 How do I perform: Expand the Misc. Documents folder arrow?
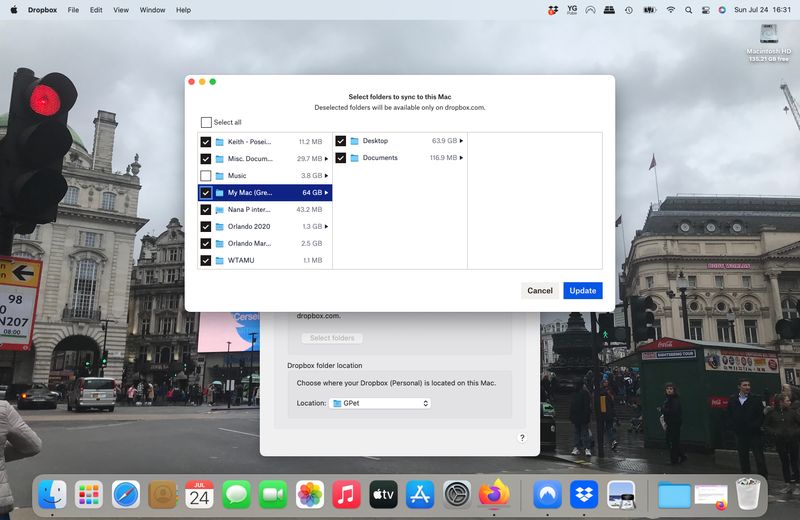click(x=327, y=159)
